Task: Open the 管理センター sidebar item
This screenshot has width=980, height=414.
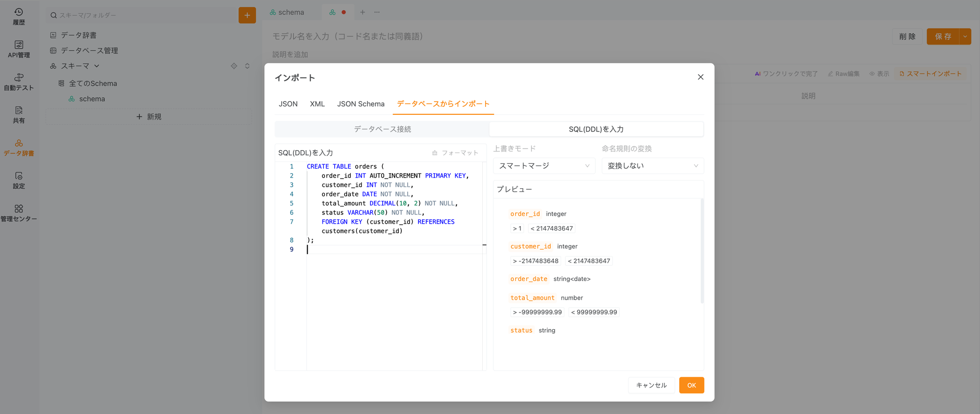Action: [x=19, y=213]
